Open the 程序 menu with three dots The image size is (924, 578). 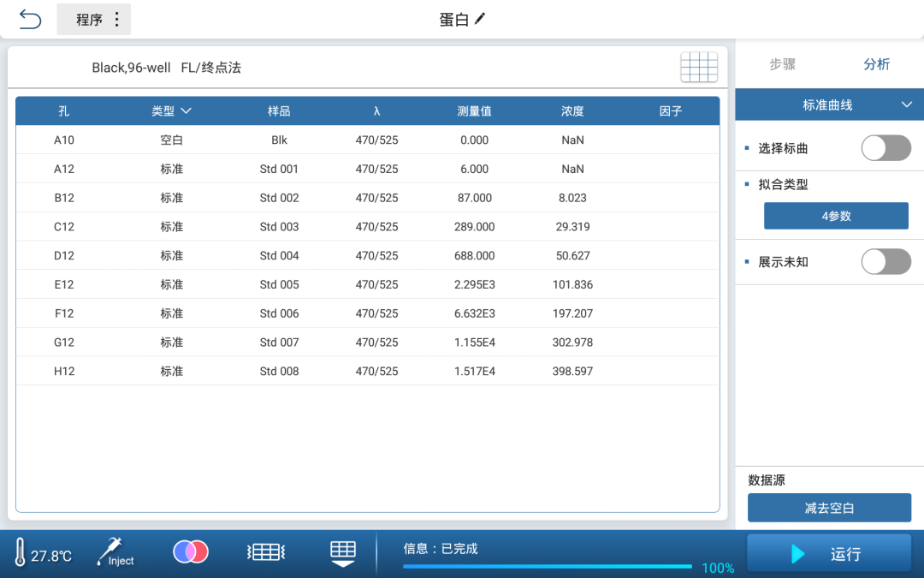tap(94, 20)
